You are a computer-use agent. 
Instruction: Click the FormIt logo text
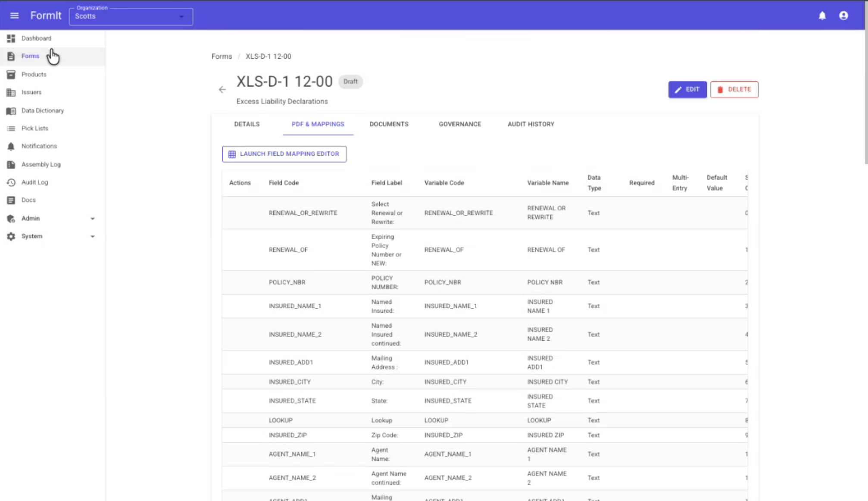(46, 16)
